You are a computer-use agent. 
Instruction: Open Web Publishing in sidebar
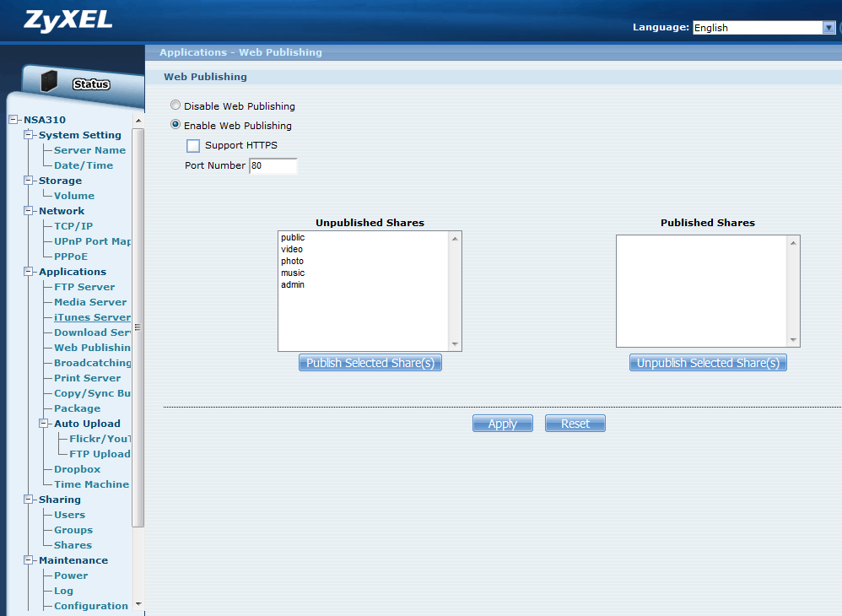click(92, 348)
